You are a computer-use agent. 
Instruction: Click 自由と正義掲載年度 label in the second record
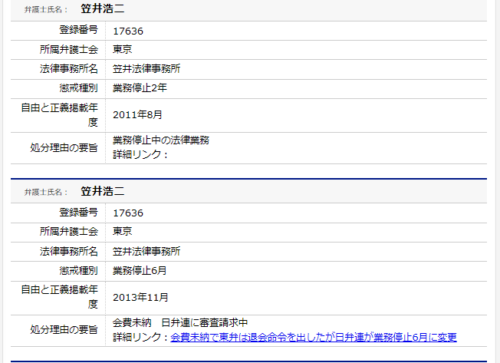(59, 297)
